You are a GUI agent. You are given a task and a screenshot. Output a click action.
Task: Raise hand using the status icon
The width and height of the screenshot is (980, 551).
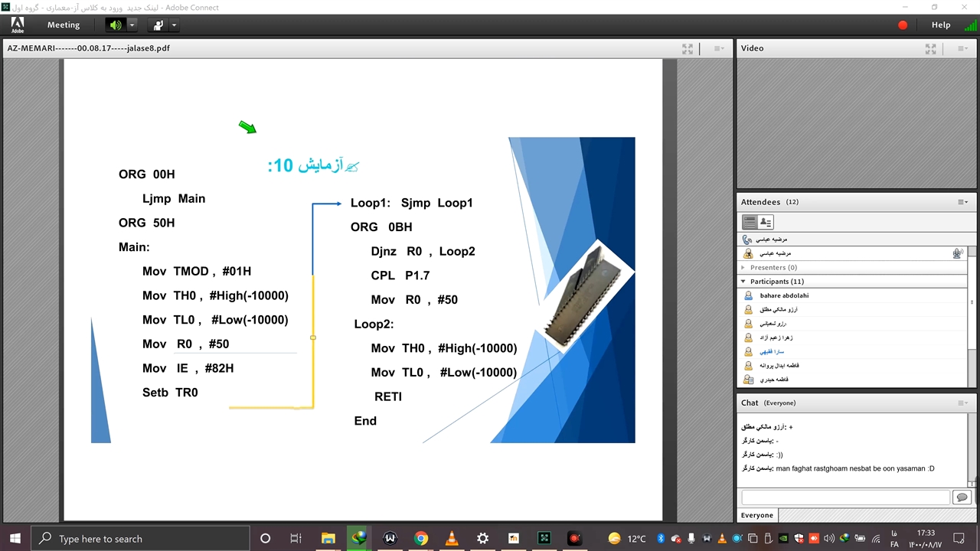158,25
